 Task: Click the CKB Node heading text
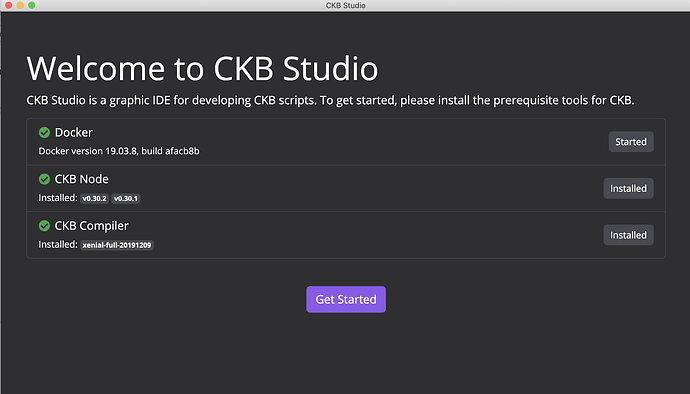tap(81, 179)
